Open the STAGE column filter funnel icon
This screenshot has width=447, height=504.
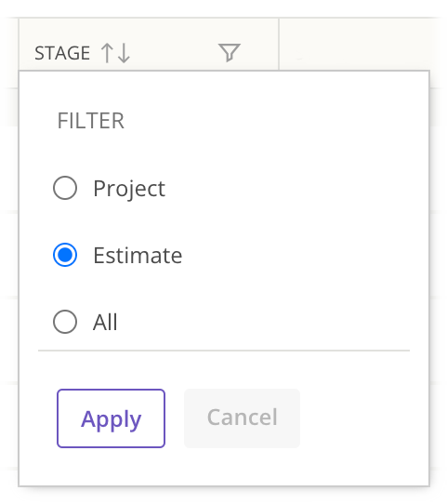click(x=230, y=52)
